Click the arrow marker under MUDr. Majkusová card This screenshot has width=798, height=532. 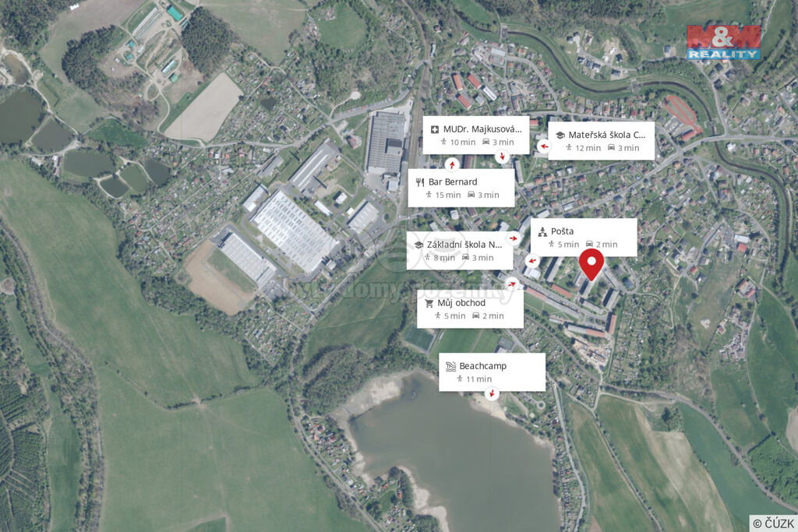pos(503,156)
